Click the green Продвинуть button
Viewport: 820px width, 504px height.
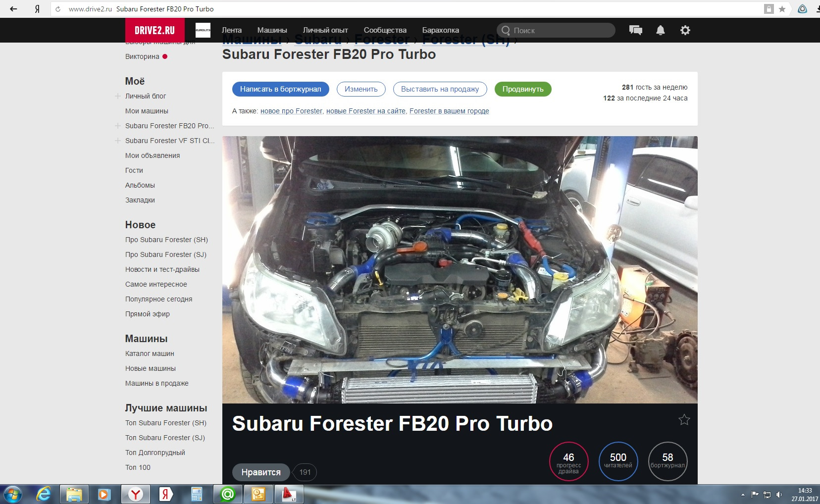coord(523,89)
